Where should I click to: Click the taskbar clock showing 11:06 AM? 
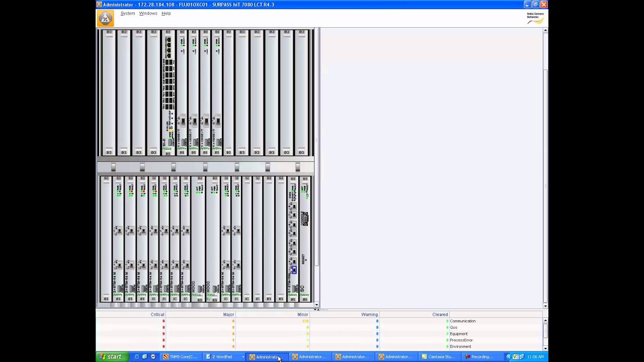pos(536,357)
